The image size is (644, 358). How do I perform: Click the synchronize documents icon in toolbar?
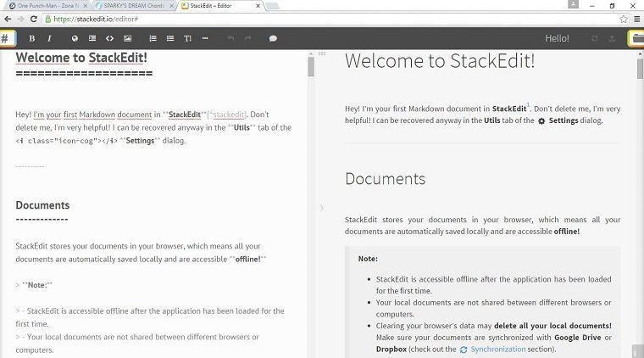pyautogui.click(x=594, y=39)
